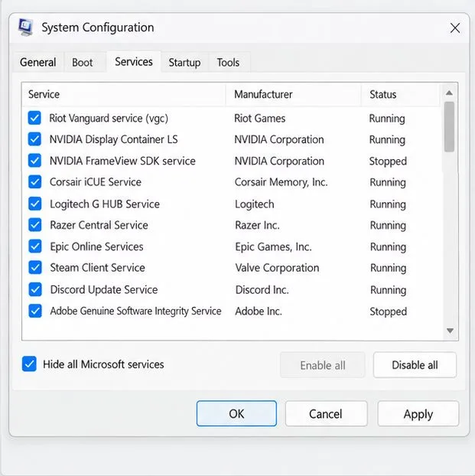Select the Discord Update Service name
475x476 pixels.
click(x=104, y=289)
